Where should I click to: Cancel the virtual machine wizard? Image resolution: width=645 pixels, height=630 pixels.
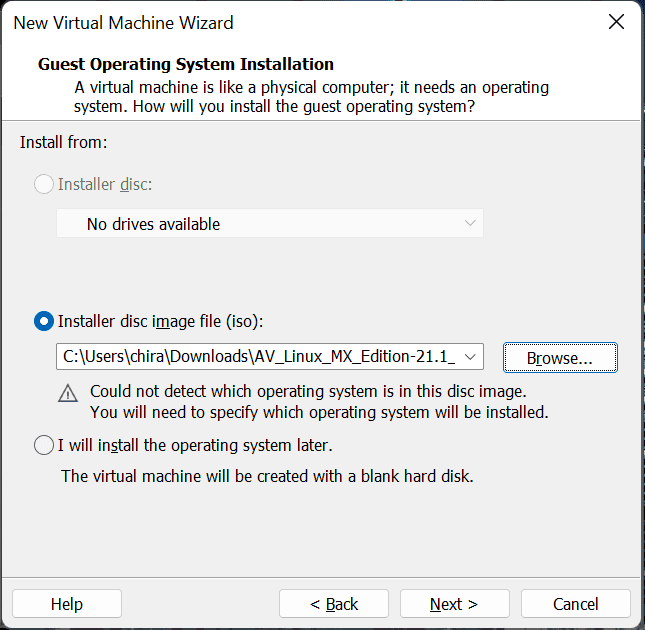click(575, 604)
